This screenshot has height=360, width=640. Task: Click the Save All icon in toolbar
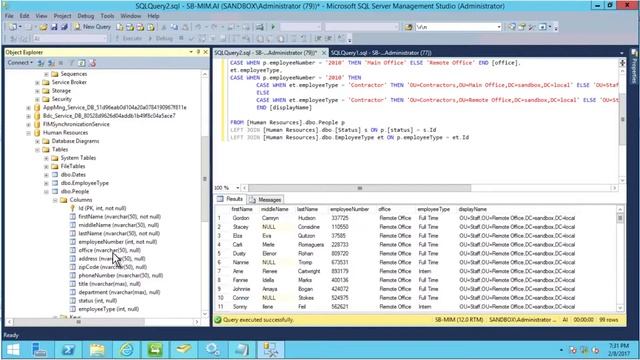[64, 27]
